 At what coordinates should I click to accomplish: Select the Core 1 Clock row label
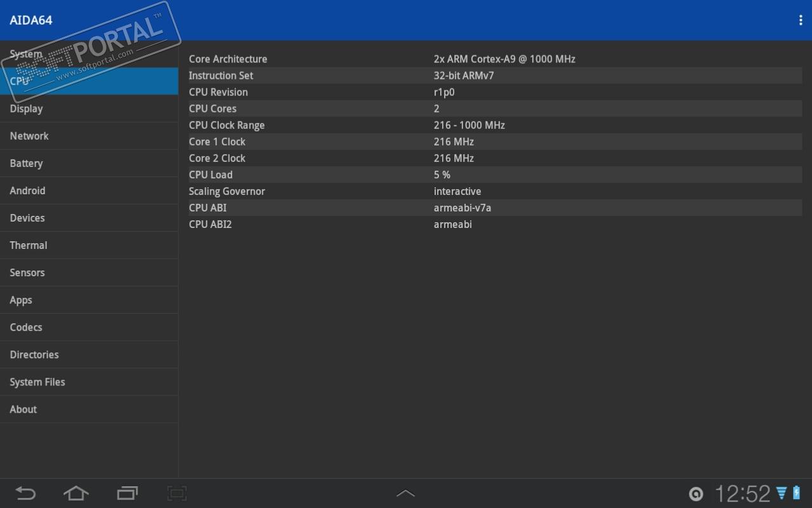pos(217,142)
